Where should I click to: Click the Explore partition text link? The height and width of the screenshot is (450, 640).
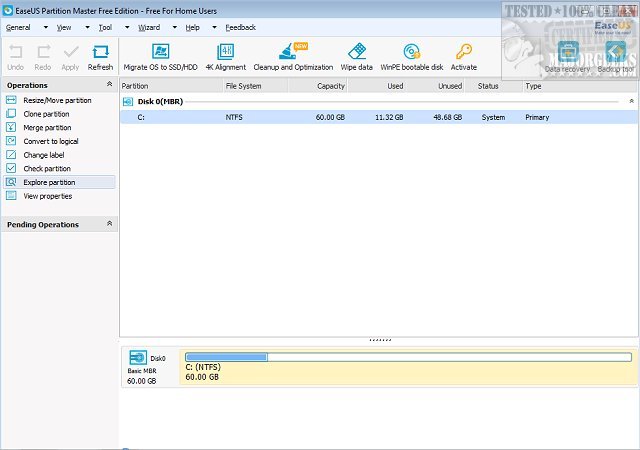(49, 182)
